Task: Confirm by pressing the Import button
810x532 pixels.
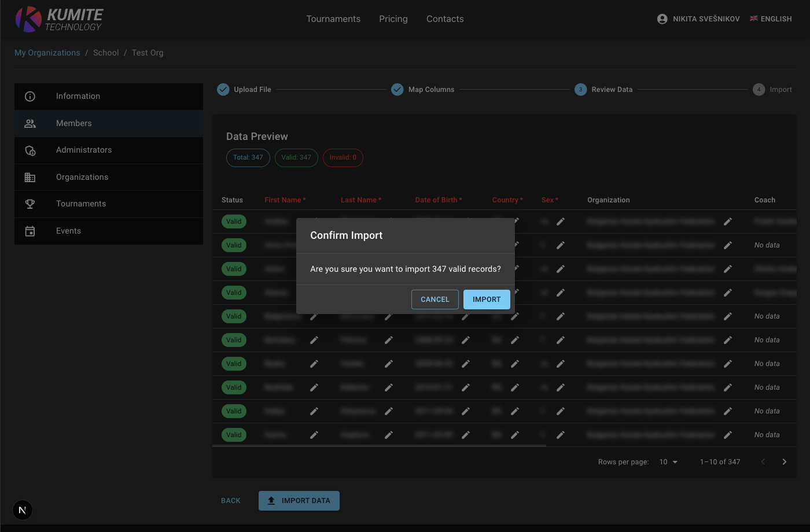Action: pyautogui.click(x=487, y=300)
